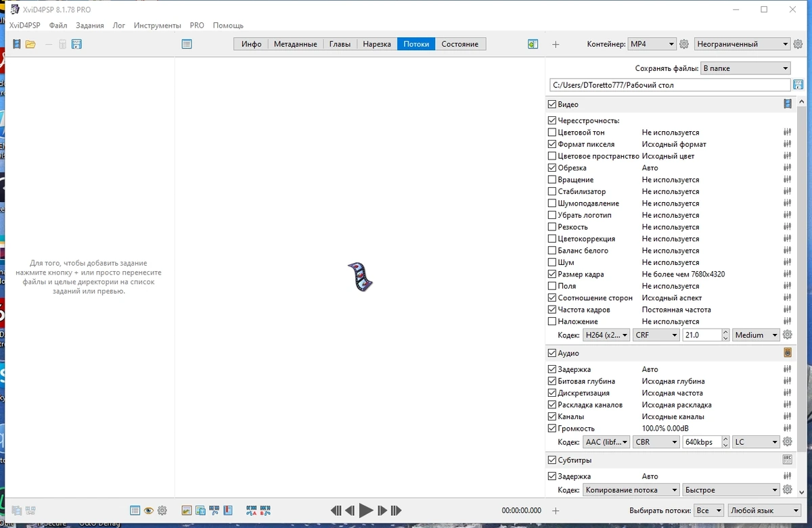Image resolution: width=812 pixels, height=528 pixels.
Task: Click the open folder icon in toolbar
Action: [x=30, y=44]
